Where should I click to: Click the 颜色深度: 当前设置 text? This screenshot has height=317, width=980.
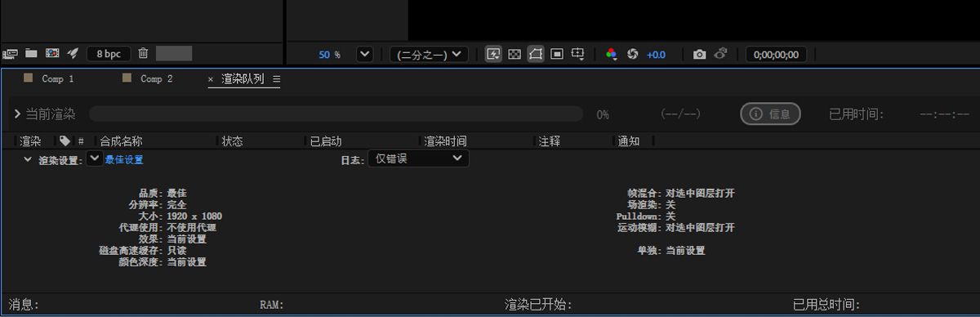[163, 262]
